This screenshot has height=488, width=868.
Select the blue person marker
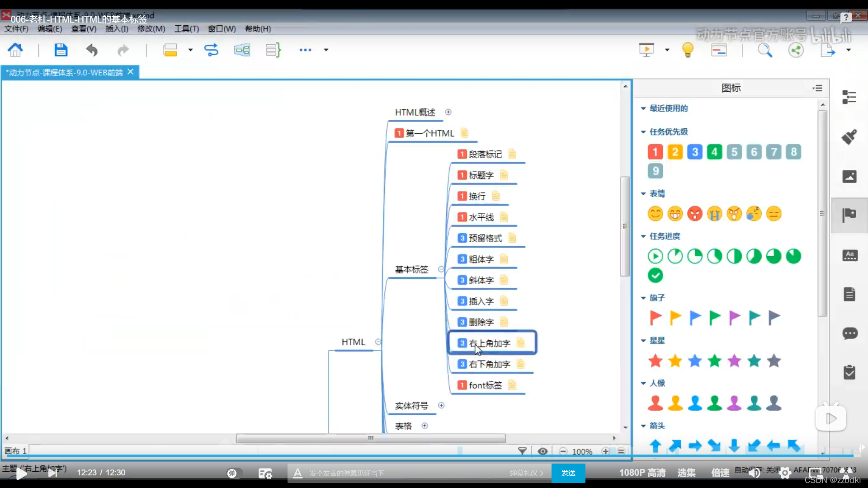pyautogui.click(x=695, y=403)
